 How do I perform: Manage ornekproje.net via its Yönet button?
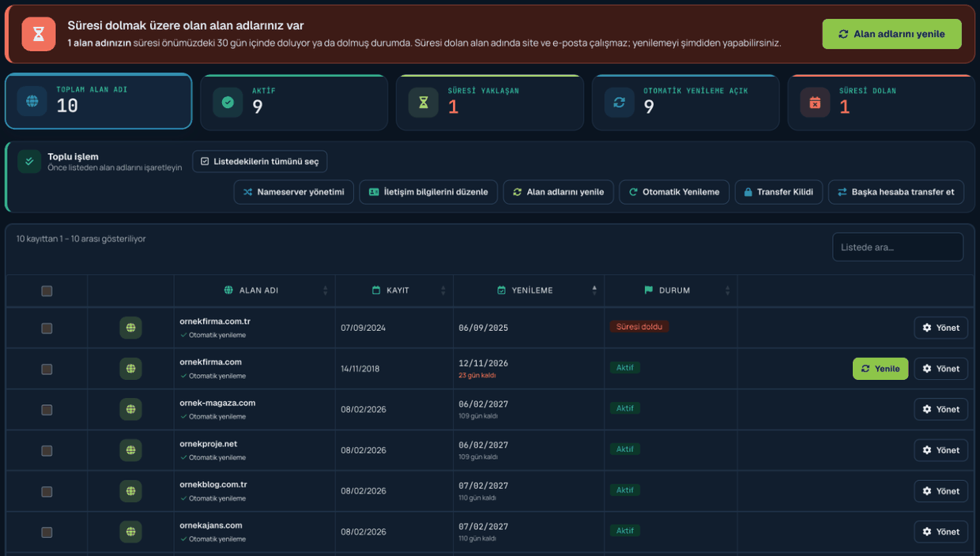coord(940,450)
